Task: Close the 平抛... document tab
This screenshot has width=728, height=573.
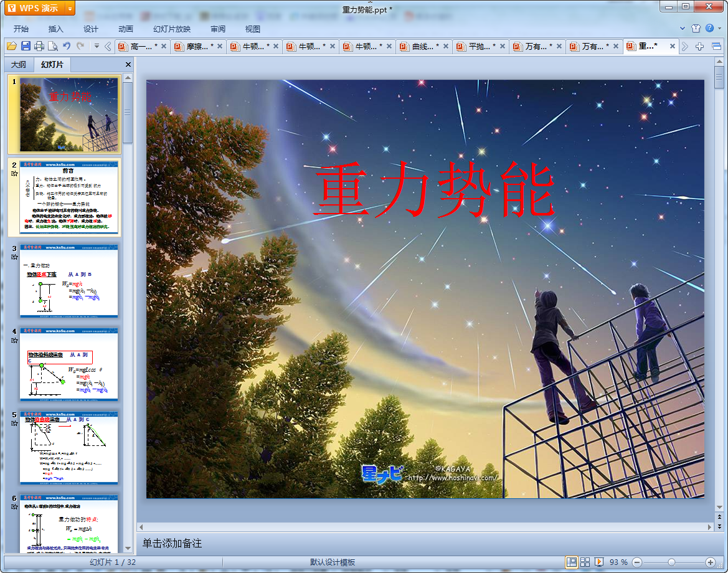Action: click(x=503, y=47)
